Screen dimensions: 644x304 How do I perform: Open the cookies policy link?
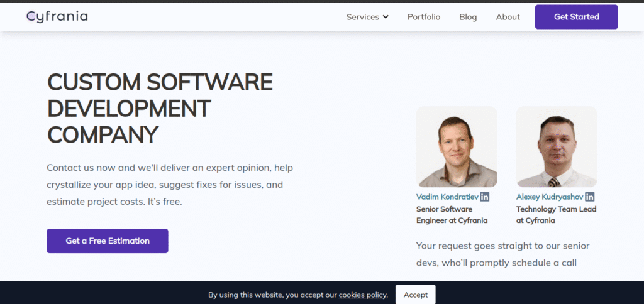(x=363, y=295)
